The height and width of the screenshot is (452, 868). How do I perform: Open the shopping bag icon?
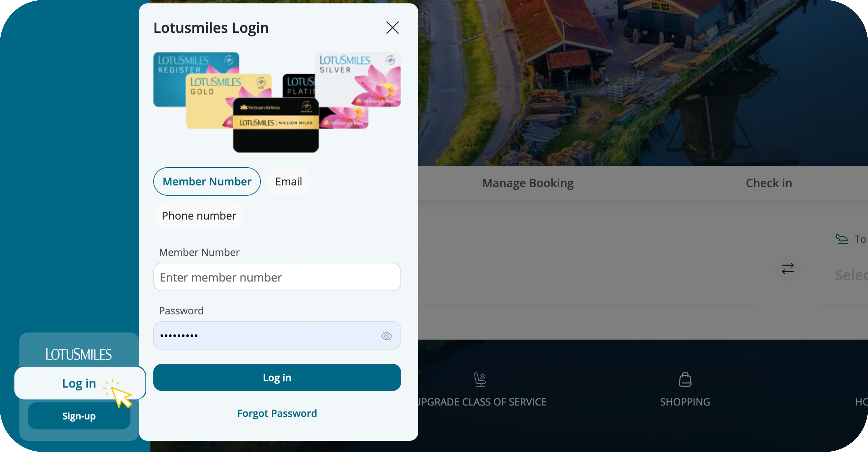click(x=685, y=379)
